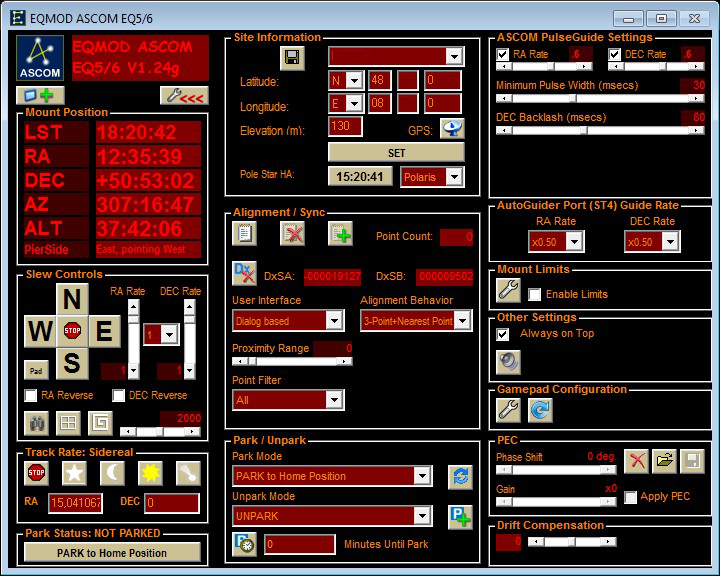The height and width of the screenshot is (576, 720).
Task: Open Unpark Mode dropdown
Action: (422, 516)
